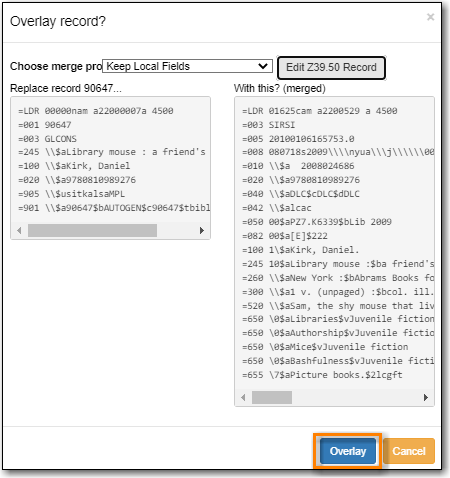The width and height of the screenshot is (450, 478).
Task: Open the merge profile dropdown
Action: [x=187, y=66]
